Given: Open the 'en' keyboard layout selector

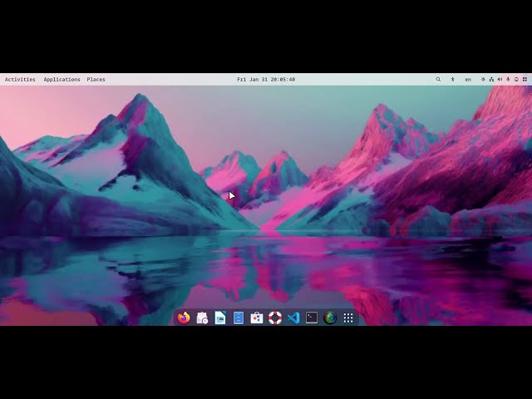Looking at the screenshot, I should tap(468, 80).
